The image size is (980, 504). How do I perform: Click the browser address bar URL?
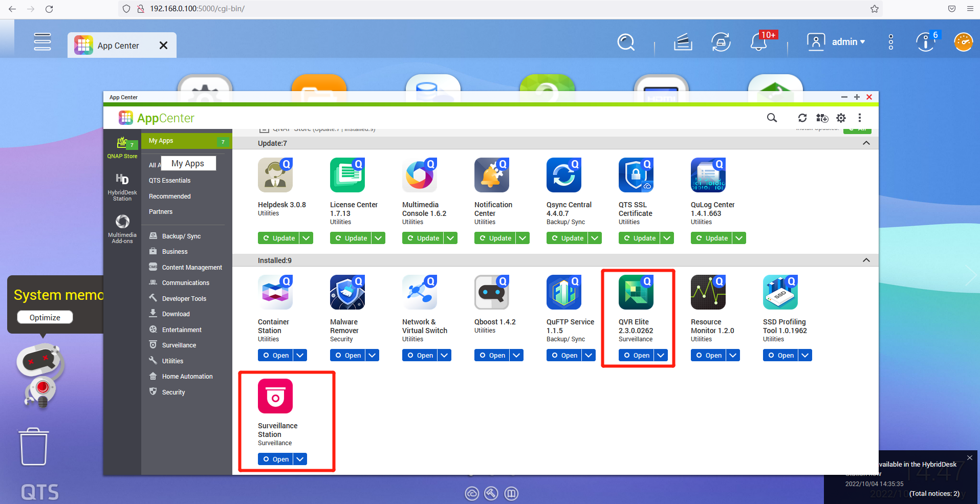(197, 9)
